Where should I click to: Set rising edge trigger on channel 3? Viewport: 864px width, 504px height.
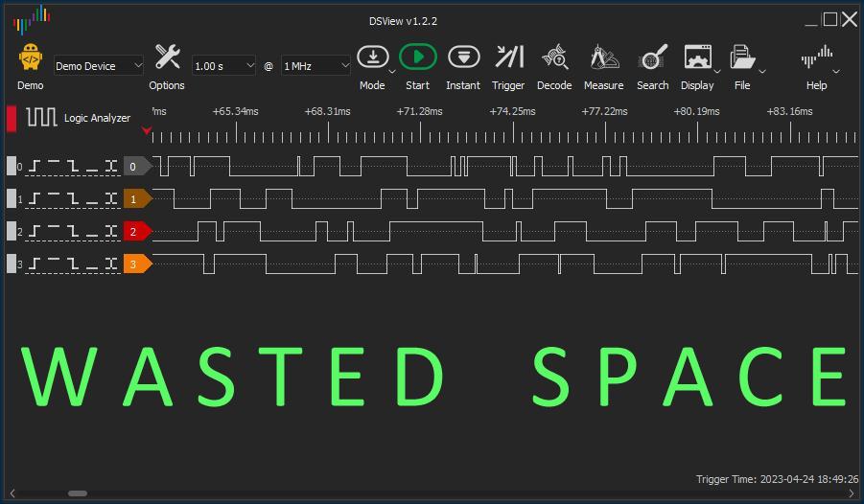click(x=35, y=263)
